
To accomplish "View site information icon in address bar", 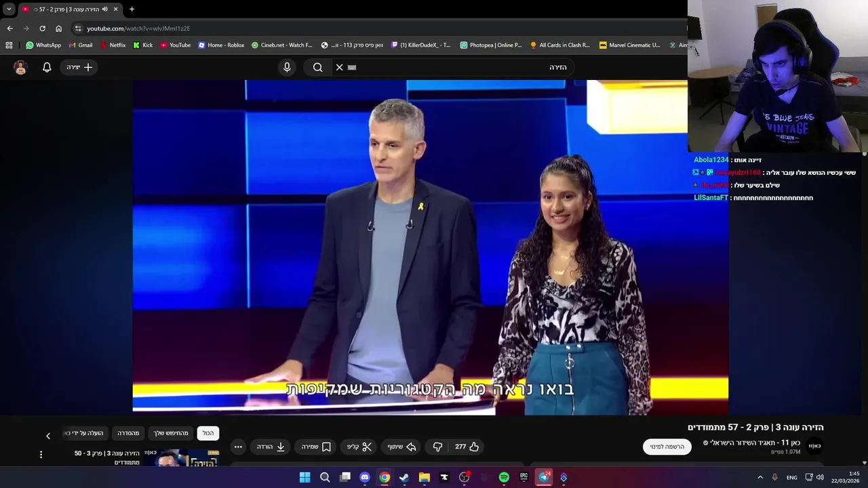I will (x=78, y=28).
